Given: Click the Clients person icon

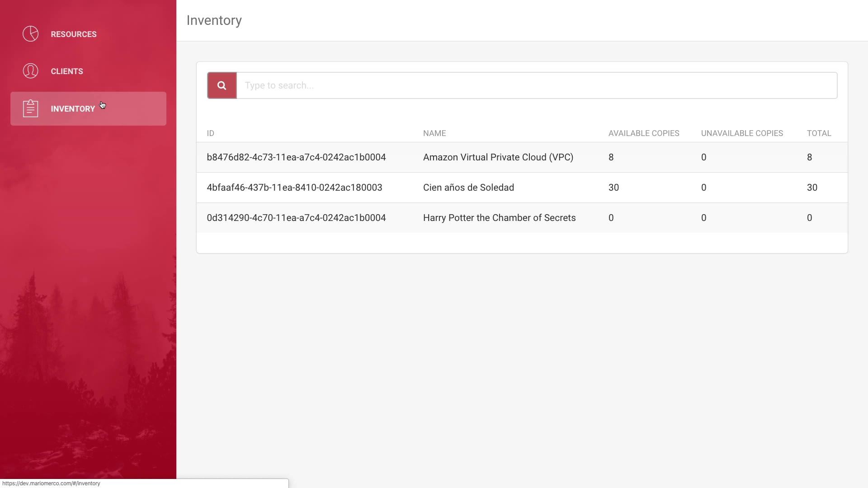Looking at the screenshot, I should [30, 71].
